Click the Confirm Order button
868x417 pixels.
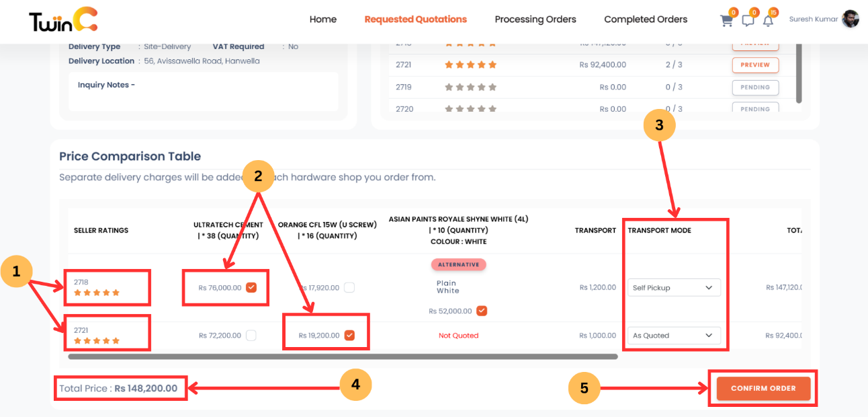pos(762,388)
